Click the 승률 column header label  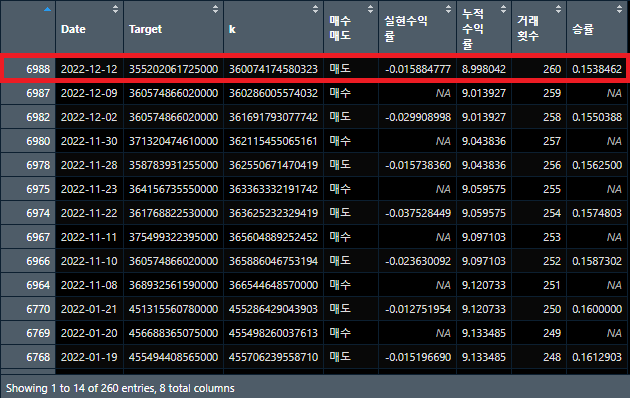pos(583,29)
